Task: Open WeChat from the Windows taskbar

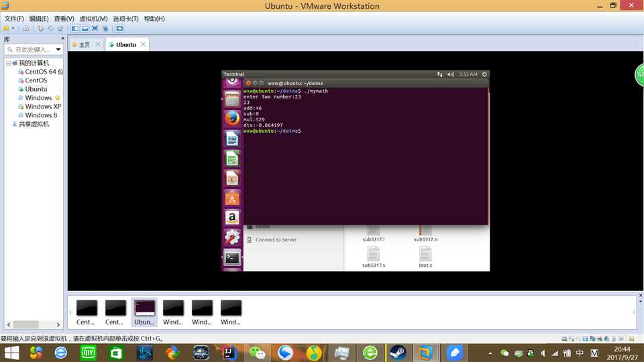Action: [x=258, y=353]
